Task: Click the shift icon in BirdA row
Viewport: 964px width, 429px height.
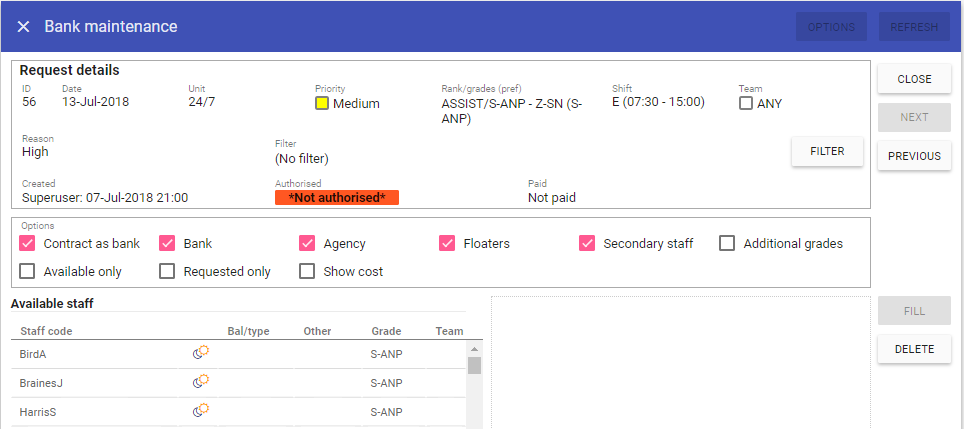Action: coord(200,353)
